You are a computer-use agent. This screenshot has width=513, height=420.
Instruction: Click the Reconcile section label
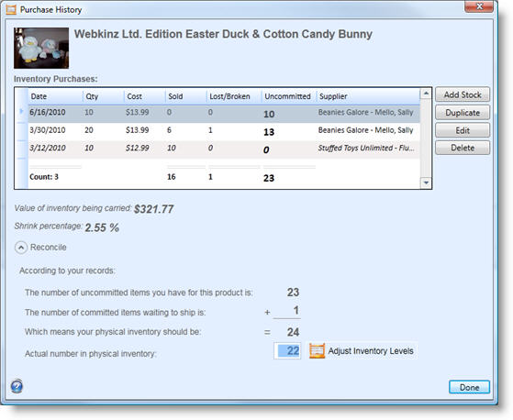[48, 248]
